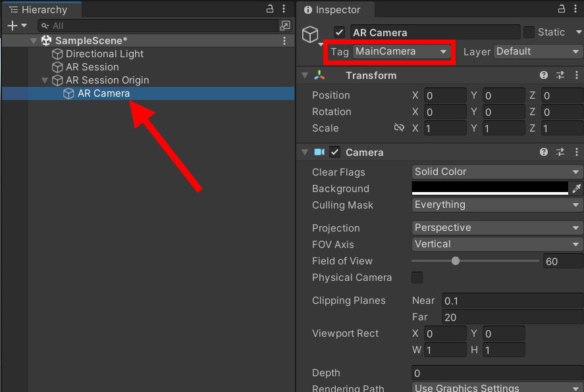Pick Background color with eyedropper
Viewport: 584px width, 392px height.
click(x=576, y=188)
